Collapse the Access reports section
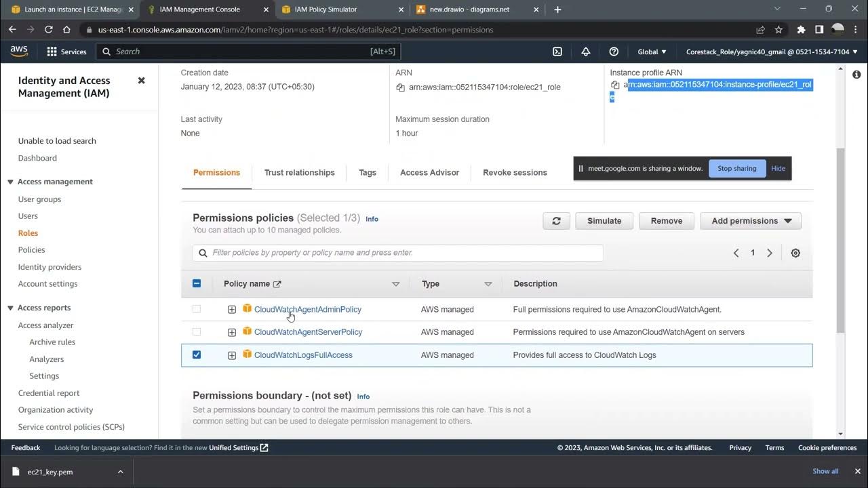Image resolution: width=868 pixels, height=488 pixels. 10,308
